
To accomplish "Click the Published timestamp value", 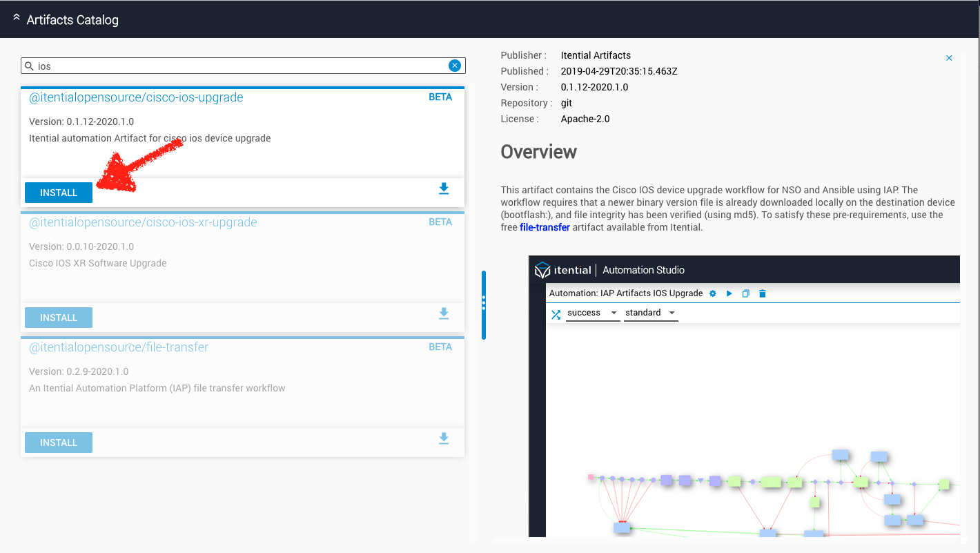I will pyautogui.click(x=619, y=71).
